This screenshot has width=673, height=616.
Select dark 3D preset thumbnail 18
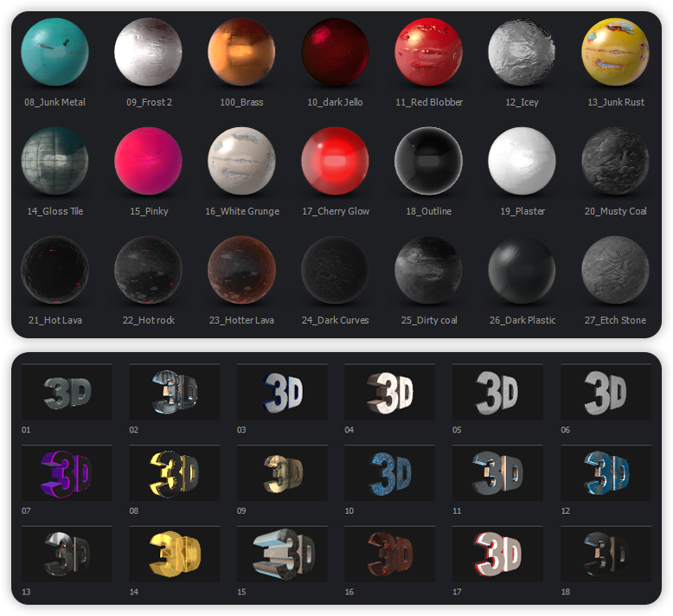tap(606, 555)
